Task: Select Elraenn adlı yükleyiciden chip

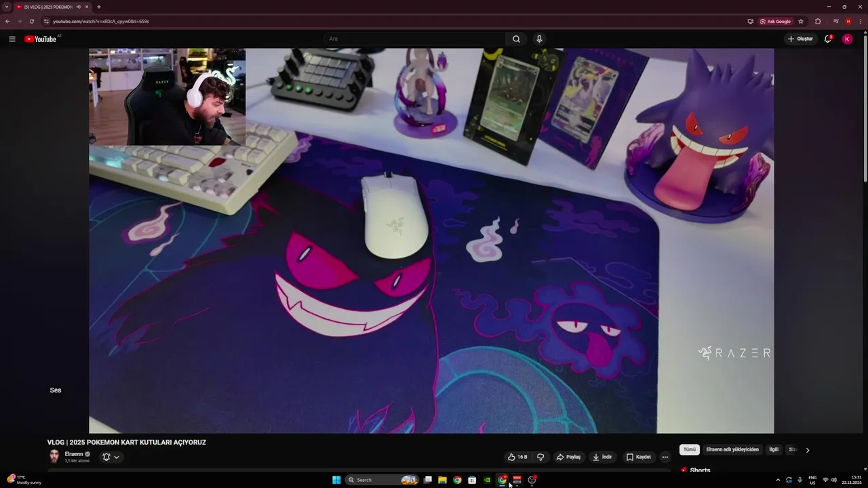Action: pos(732,449)
